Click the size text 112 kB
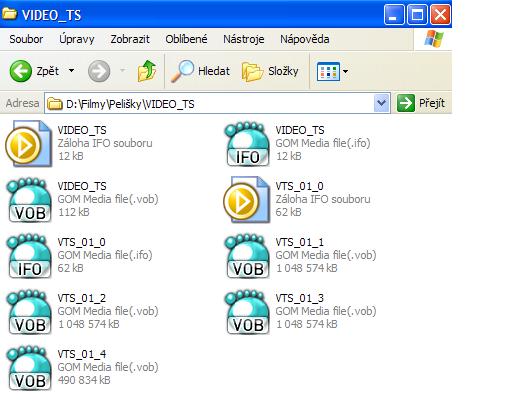Image resolution: width=512 pixels, height=405 pixels. (74, 212)
